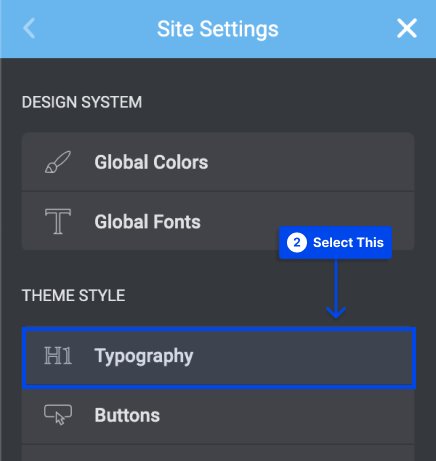Click the paintbrush icon for Global Colors

(58, 162)
